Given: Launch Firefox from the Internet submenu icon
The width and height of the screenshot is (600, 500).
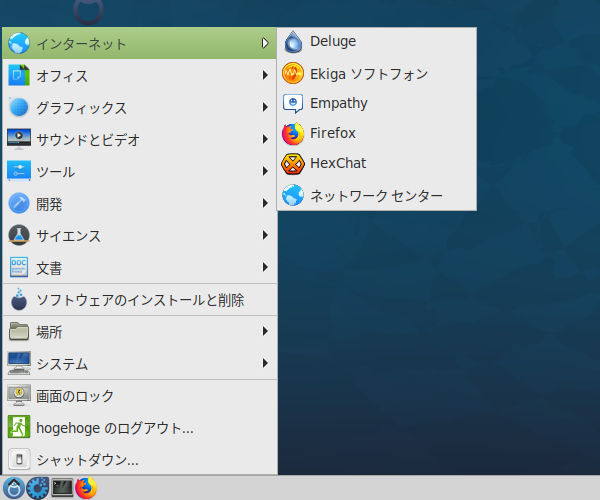Looking at the screenshot, I should (293, 134).
